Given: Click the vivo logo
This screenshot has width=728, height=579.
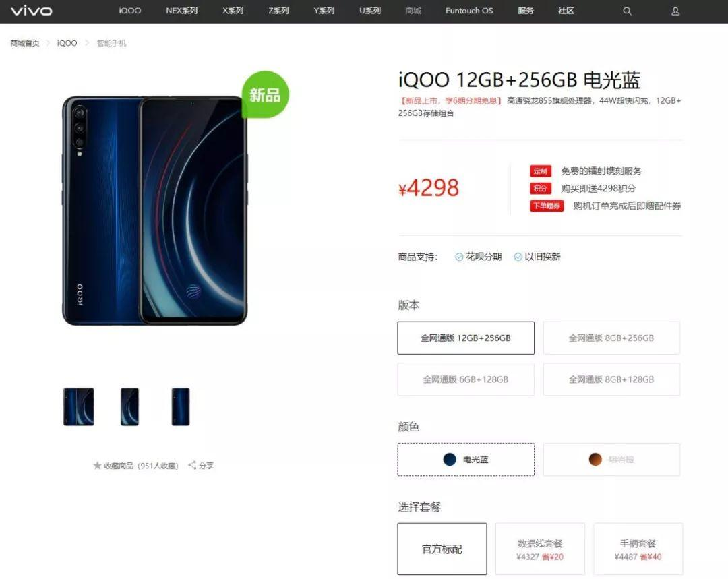Looking at the screenshot, I should tap(31, 11).
